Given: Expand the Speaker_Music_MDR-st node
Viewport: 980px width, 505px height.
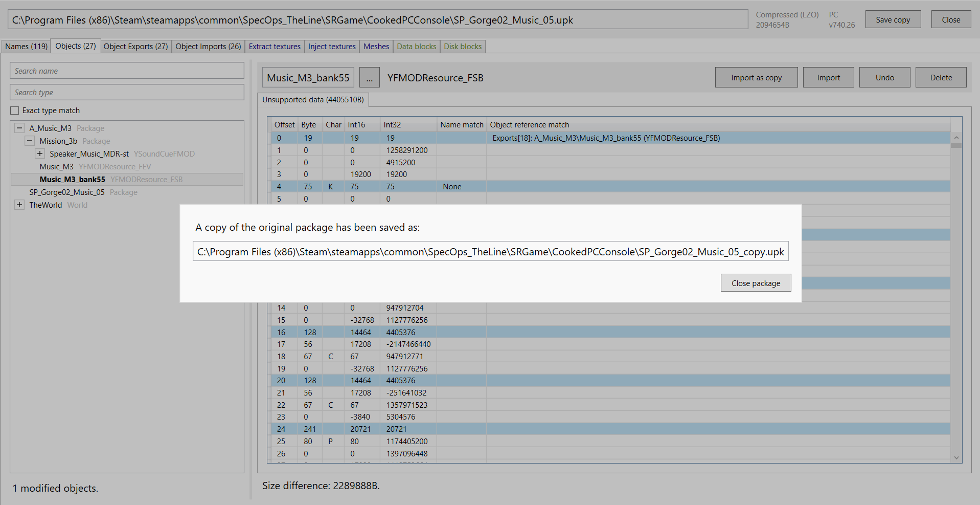Looking at the screenshot, I should pos(40,153).
